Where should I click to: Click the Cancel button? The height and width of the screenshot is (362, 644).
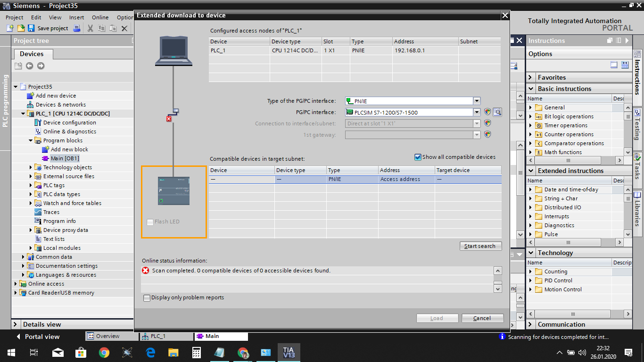pos(482,318)
